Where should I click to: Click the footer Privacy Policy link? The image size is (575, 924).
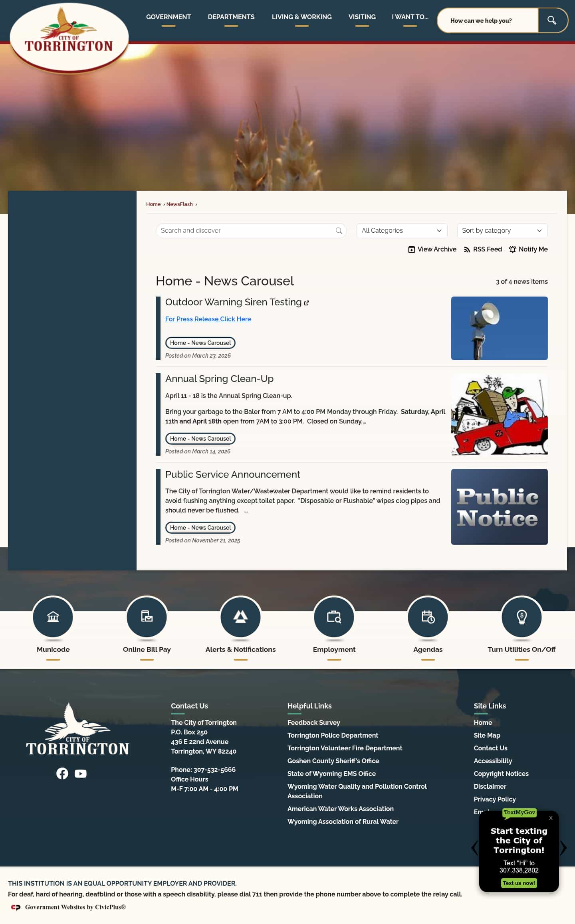495,799
